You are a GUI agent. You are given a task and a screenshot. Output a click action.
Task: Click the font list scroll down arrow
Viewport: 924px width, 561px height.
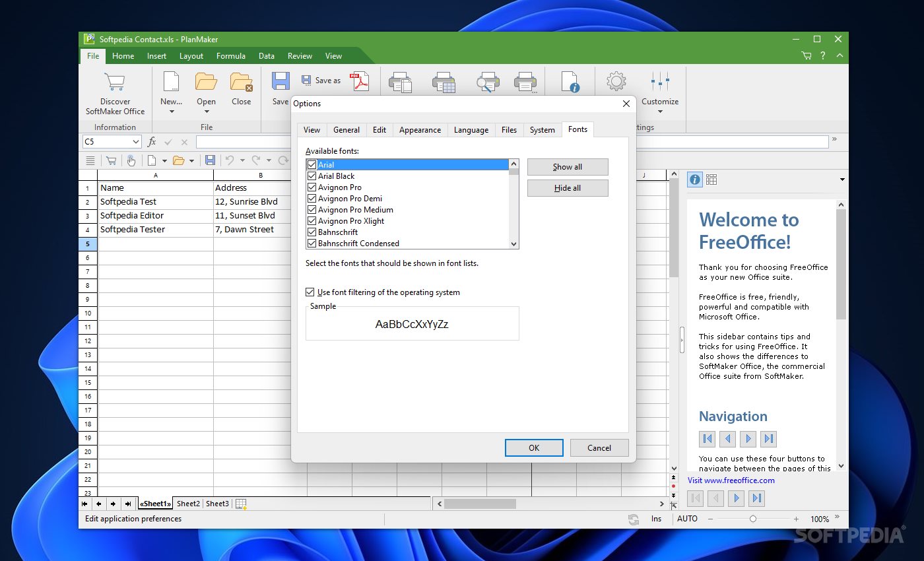pos(513,244)
